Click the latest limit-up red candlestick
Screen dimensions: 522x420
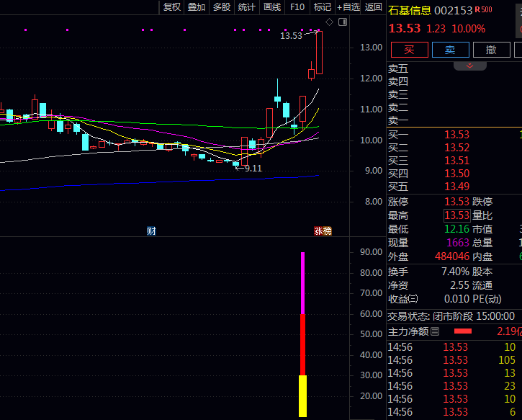click(319, 53)
